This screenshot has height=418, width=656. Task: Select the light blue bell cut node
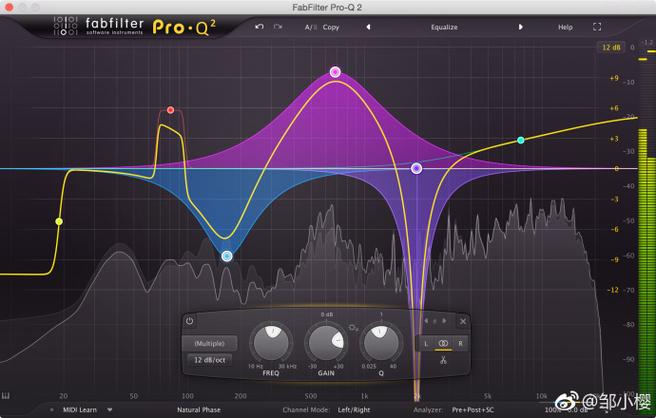227,256
